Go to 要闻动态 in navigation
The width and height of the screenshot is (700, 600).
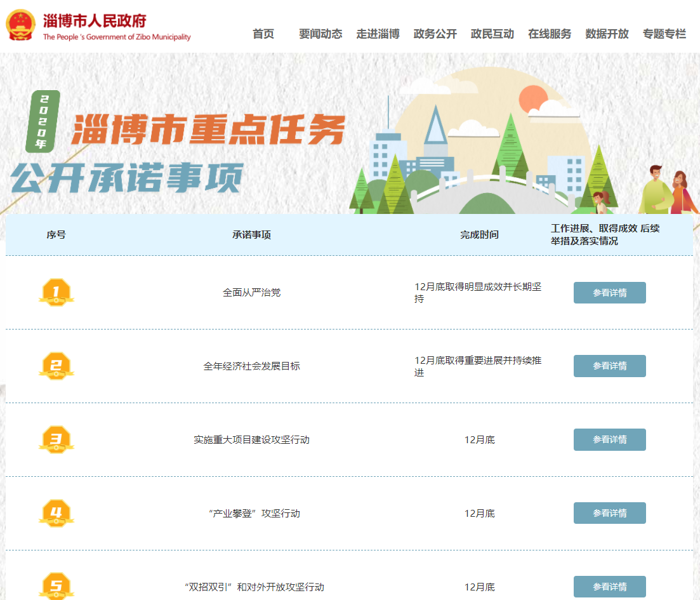pyautogui.click(x=320, y=34)
